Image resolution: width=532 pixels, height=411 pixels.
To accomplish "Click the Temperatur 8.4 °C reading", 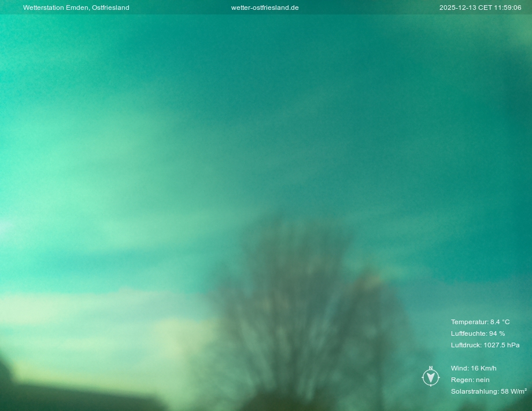I will tap(480, 322).
